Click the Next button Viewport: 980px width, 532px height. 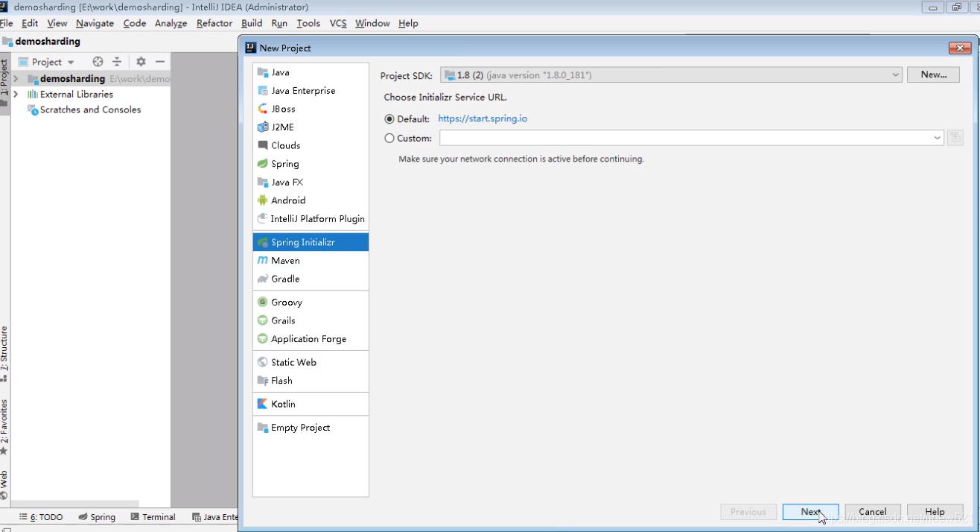click(810, 512)
